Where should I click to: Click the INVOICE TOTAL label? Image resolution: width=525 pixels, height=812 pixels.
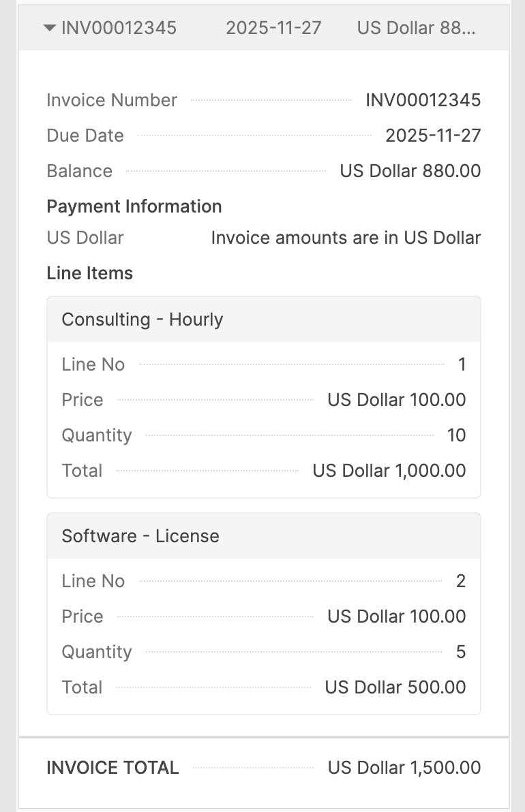pos(112,768)
